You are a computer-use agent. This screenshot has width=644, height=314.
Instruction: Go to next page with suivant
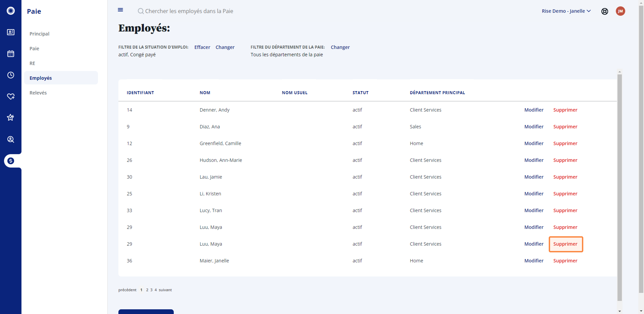click(165, 290)
